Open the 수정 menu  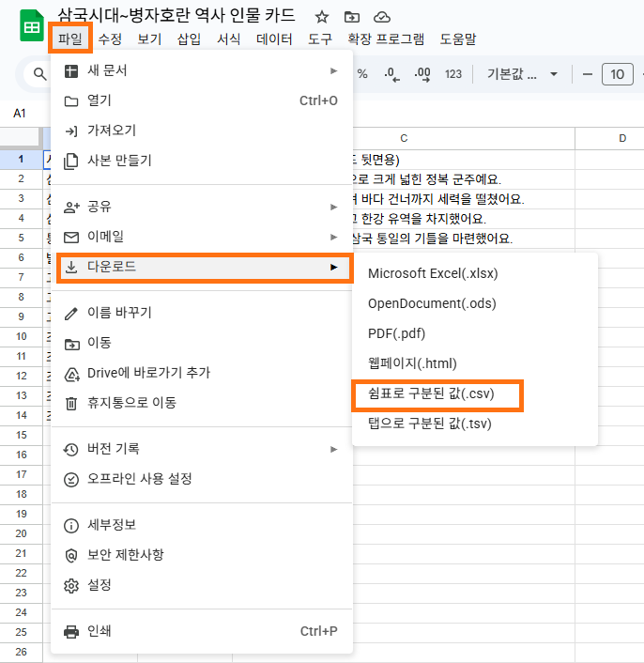pos(110,39)
